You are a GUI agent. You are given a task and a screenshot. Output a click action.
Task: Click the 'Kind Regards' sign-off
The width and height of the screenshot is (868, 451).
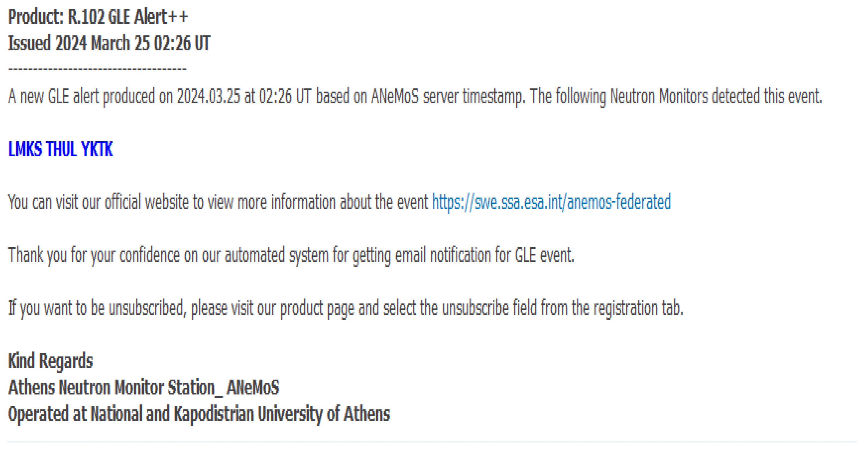point(50,361)
